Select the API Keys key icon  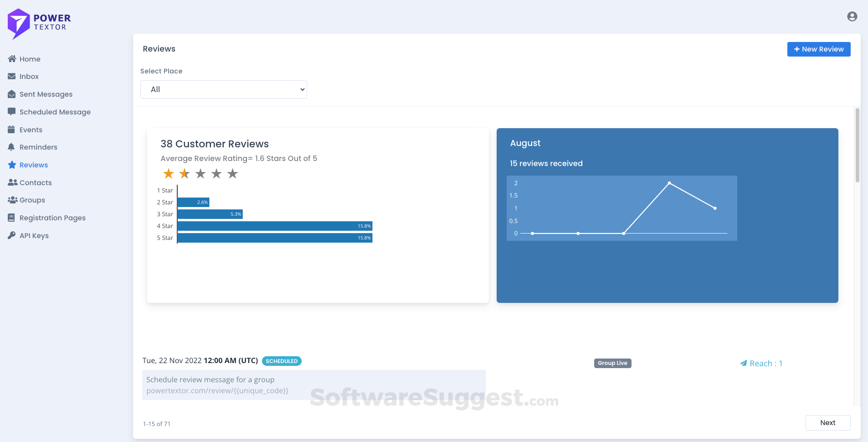coord(11,235)
